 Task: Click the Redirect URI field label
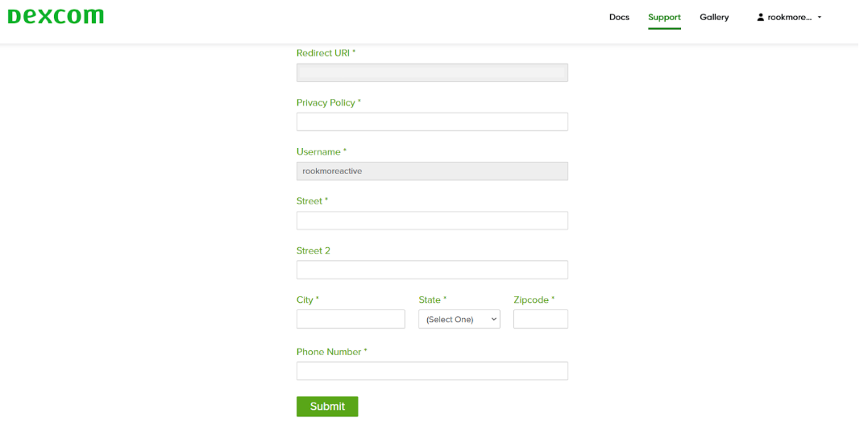click(x=326, y=53)
